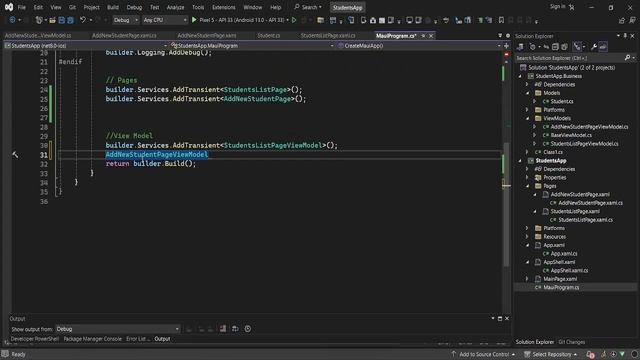Viewport: 640px width, 360px height.
Task: Switch to the AddNewStudentPage.xaml tab
Action: tap(207, 36)
